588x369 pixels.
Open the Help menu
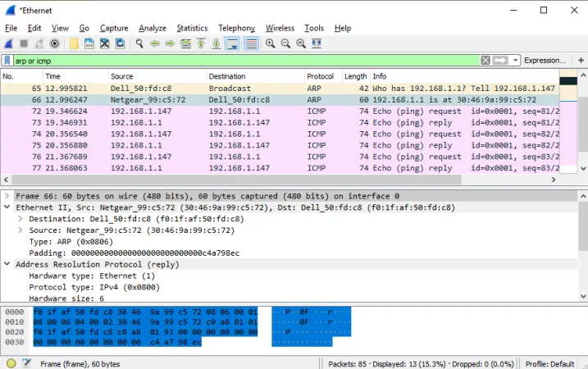coord(343,28)
